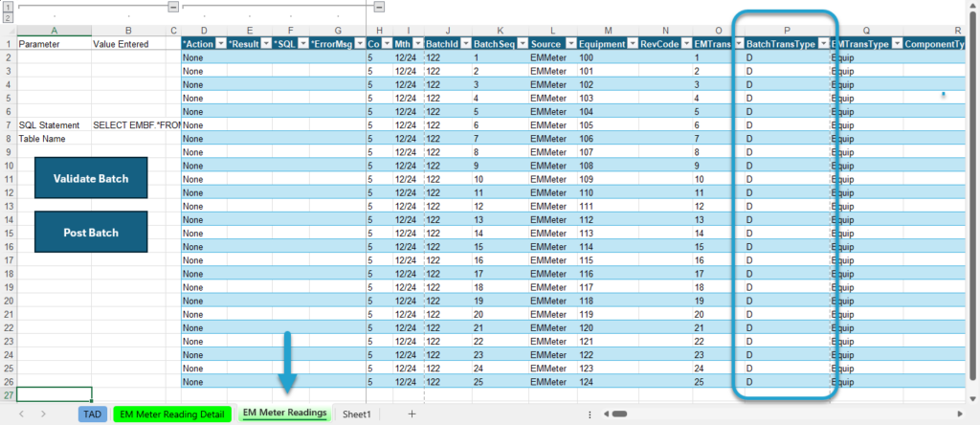Click the add new sheet plus icon
This screenshot has height=425, width=980.
(x=412, y=414)
